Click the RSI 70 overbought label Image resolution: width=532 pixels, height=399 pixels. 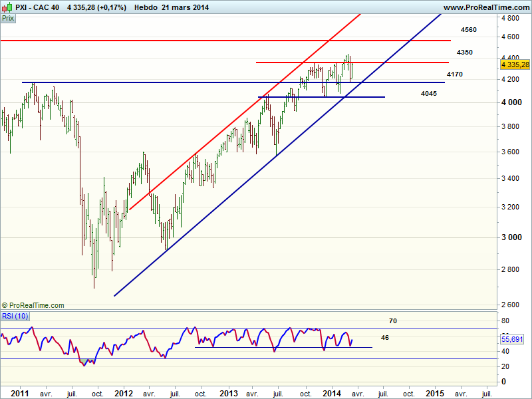393,321
